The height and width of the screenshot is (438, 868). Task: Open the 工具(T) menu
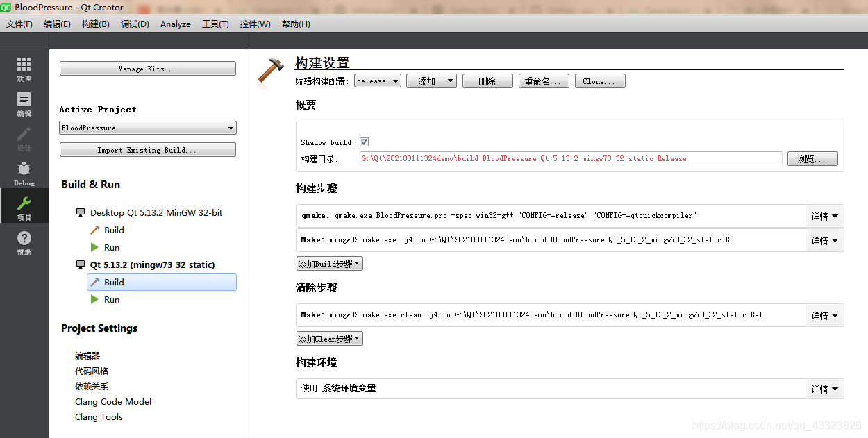215,24
